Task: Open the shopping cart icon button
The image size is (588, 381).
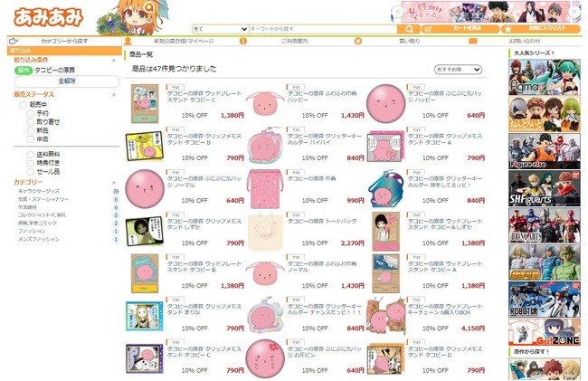Action: point(428,29)
